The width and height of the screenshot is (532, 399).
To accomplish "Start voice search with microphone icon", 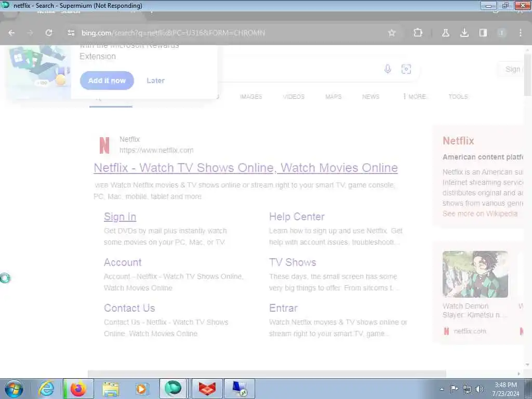I will [x=388, y=69].
